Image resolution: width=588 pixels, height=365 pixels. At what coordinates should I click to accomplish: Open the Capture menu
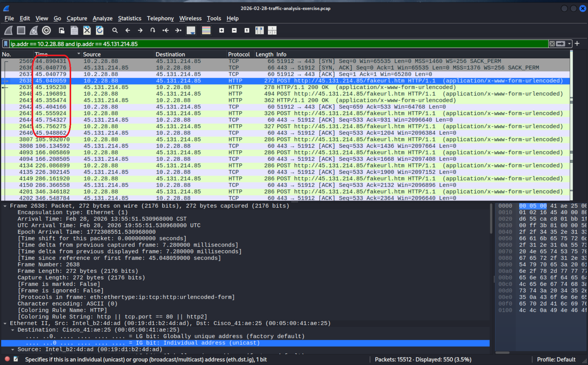coord(77,18)
